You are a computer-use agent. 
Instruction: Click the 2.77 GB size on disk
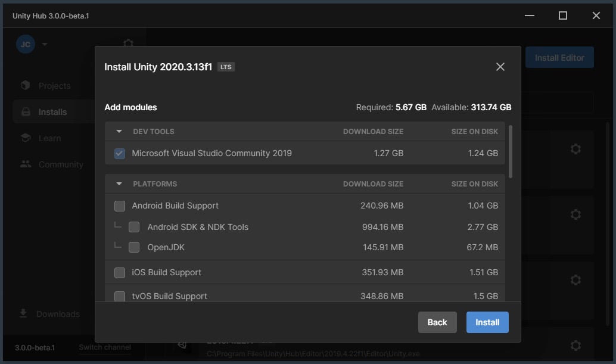[x=483, y=227]
